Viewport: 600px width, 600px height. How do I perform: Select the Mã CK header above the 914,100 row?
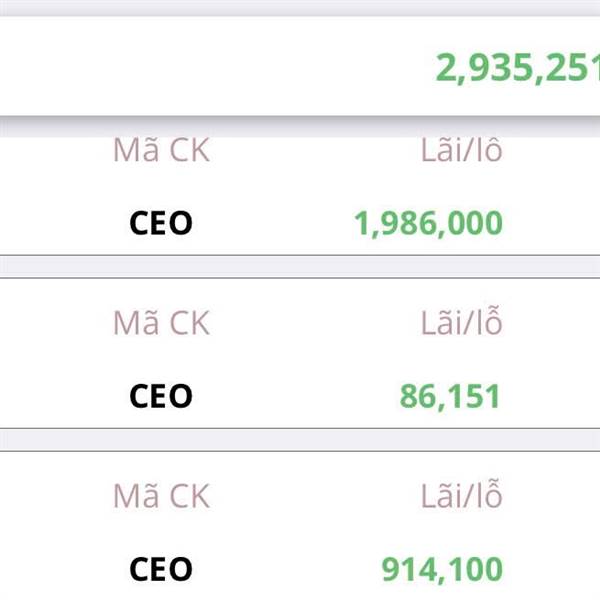[x=161, y=496]
